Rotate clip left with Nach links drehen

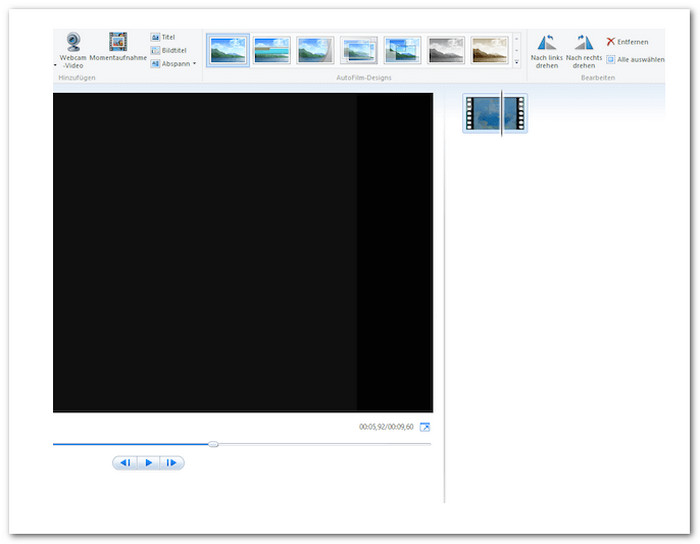click(x=546, y=51)
